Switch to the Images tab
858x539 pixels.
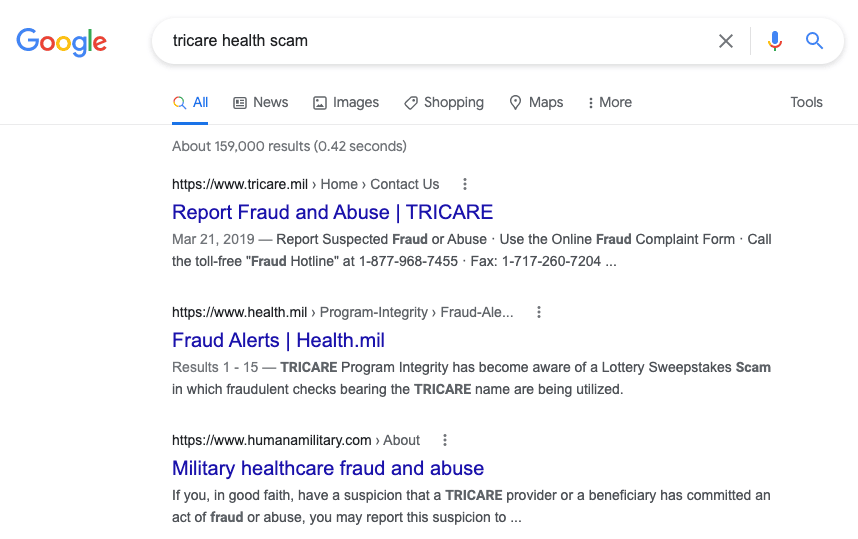pyautogui.click(x=346, y=102)
